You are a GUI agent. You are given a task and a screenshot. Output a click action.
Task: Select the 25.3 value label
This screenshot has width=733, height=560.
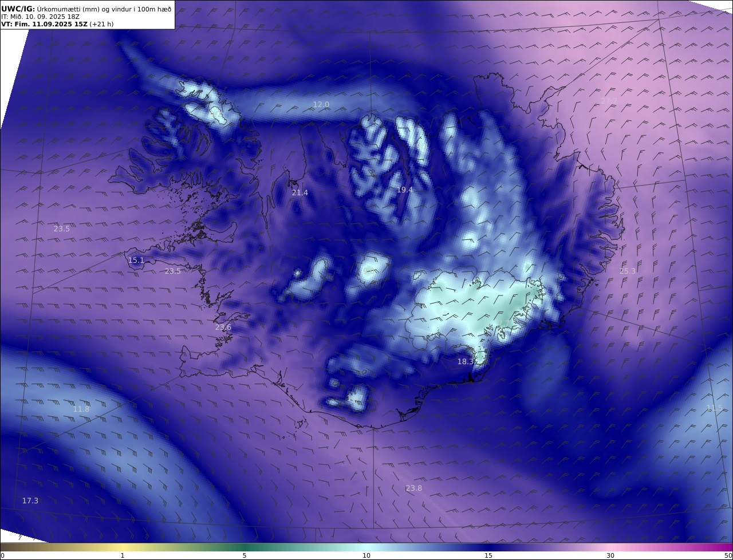[628, 271]
